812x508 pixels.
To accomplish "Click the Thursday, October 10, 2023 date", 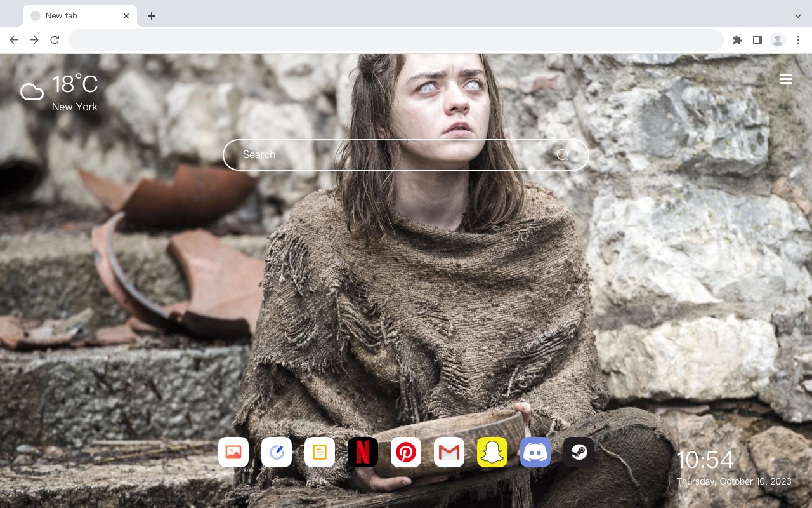I will point(734,481).
